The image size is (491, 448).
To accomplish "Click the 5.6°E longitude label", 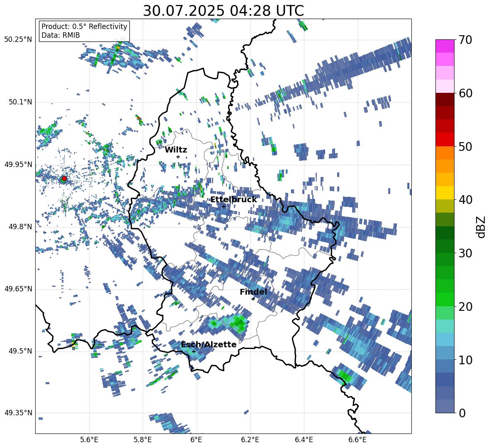I will point(89,440).
